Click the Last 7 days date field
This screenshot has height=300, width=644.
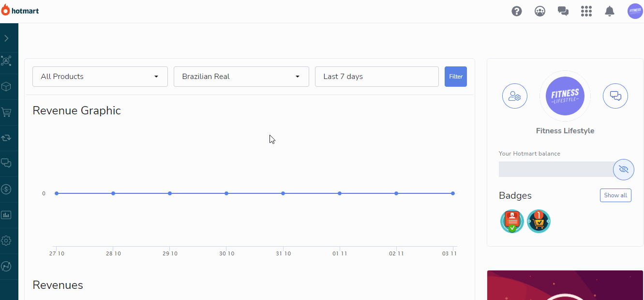tap(376, 77)
